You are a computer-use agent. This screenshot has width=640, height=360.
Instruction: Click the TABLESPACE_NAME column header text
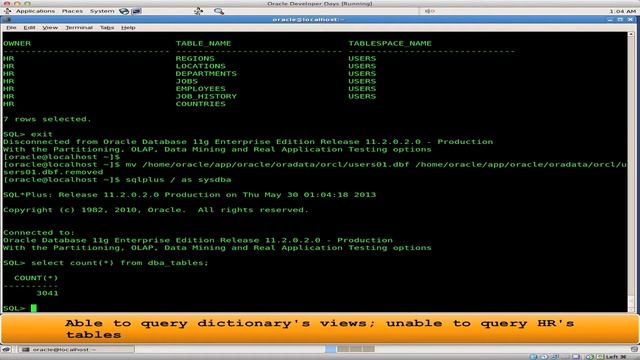(390, 43)
